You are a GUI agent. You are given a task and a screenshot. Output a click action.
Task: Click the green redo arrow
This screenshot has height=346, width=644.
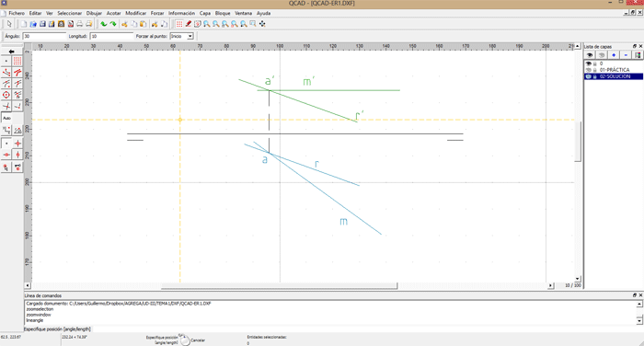pyautogui.click(x=113, y=24)
